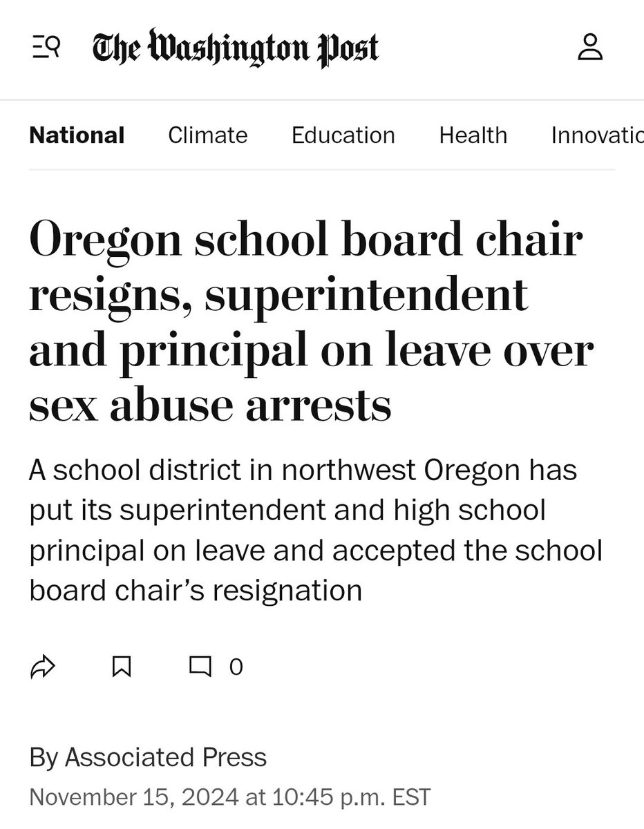The height and width of the screenshot is (829, 644).
Task: Open the Health section tab
Action: (473, 135)
